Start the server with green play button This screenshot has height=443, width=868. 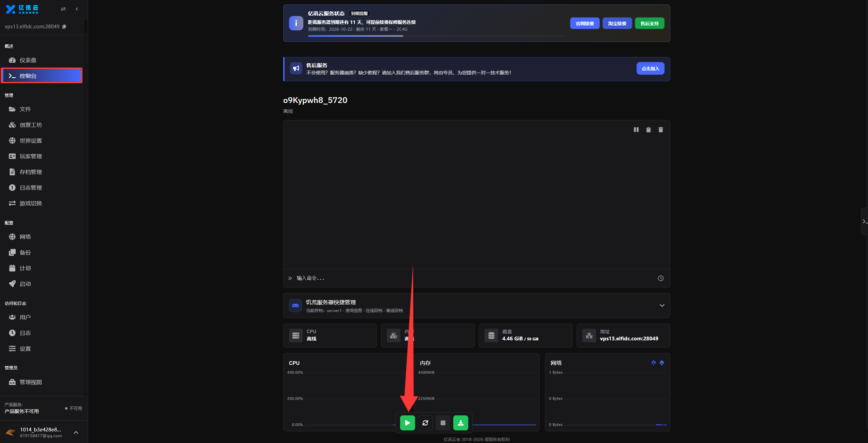click(407, 423)
